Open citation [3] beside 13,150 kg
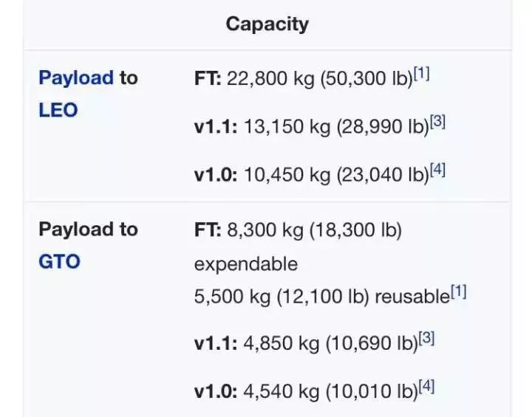Image resolution: width=532 pixels, height=417 pixels. coord(437,123)
